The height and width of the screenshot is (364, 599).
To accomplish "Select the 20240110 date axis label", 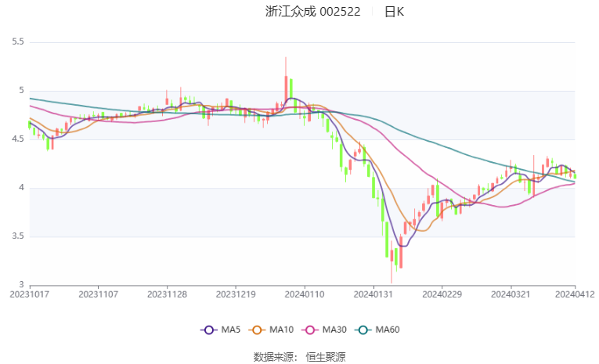I will tap(305, 294).
